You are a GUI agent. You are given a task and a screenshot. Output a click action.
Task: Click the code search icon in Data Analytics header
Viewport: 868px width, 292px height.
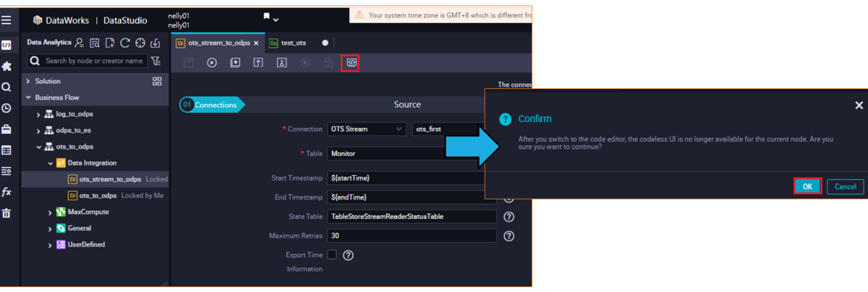coord(95,43)
